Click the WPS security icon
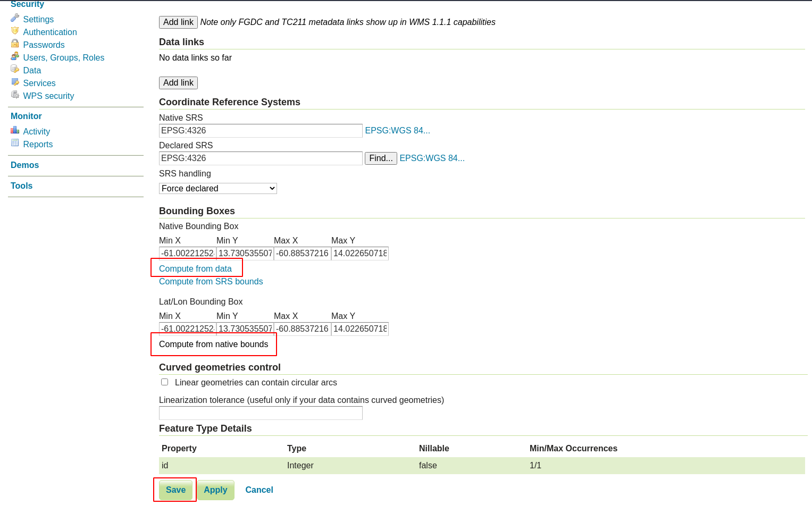This screenshot has height=505, width=812. click(15, 95)
